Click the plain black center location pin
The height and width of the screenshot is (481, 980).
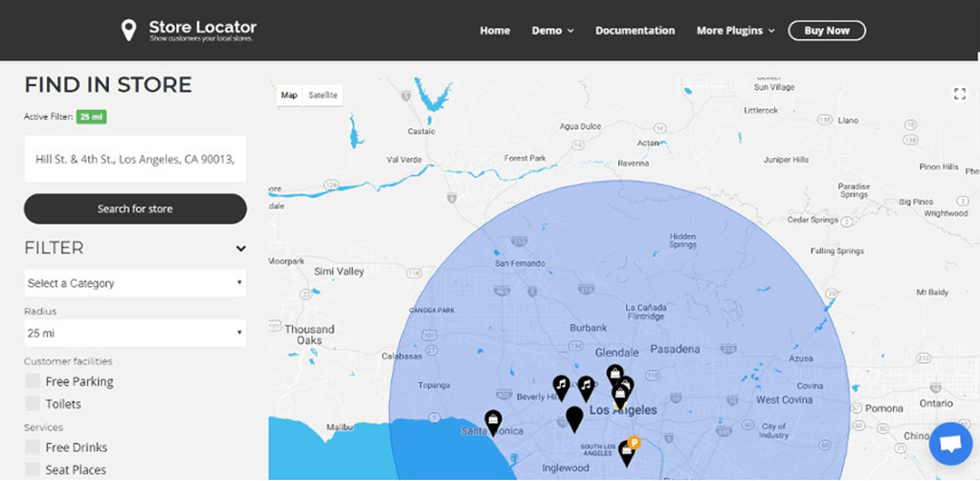574,419
